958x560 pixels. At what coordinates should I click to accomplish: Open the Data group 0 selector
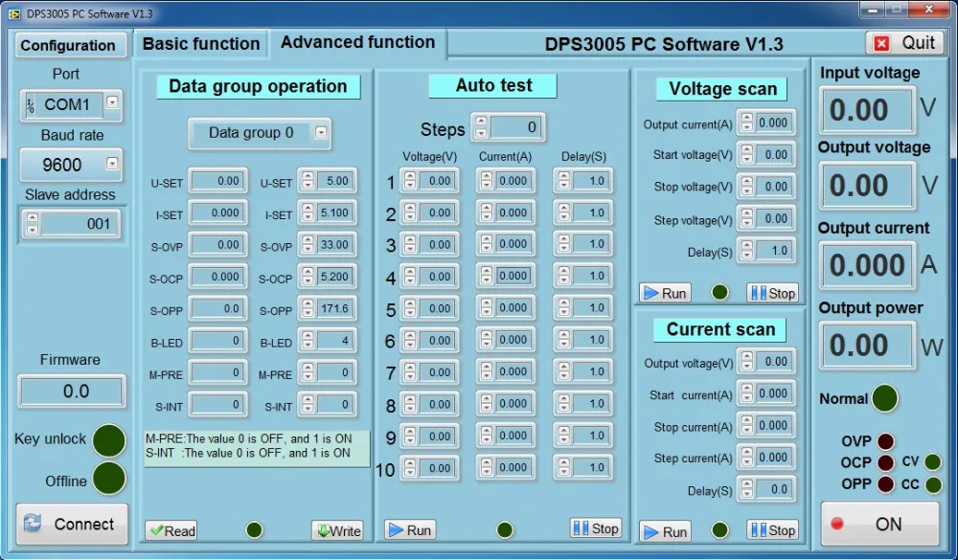(319, 134)
